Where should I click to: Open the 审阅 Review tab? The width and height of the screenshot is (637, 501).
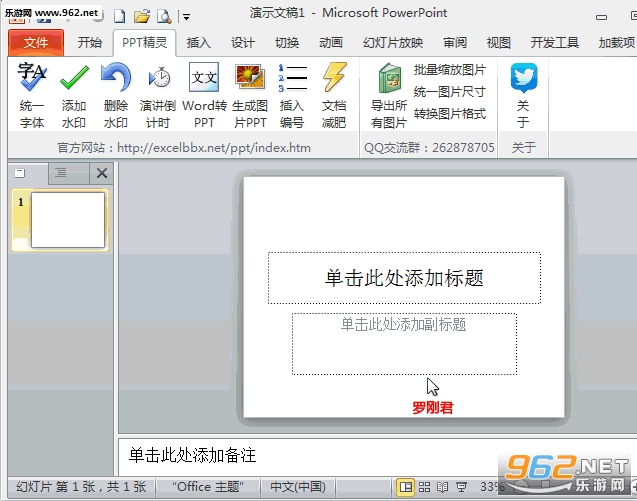[455, 42]
